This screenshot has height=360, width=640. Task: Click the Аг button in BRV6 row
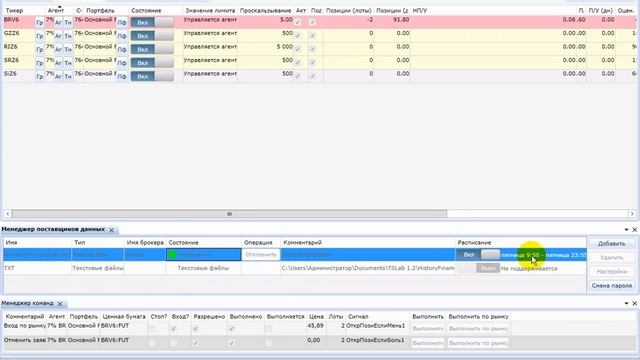pos(58,23)
